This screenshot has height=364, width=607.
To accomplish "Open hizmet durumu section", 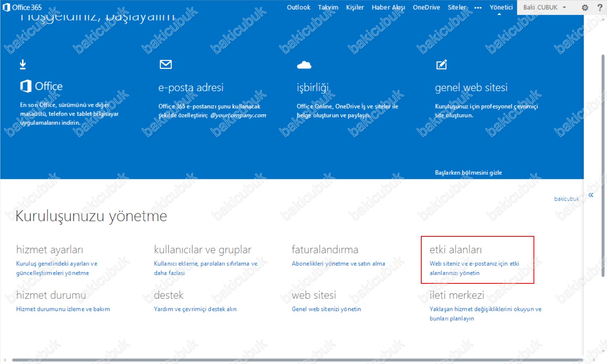I will tap(51, 295).
